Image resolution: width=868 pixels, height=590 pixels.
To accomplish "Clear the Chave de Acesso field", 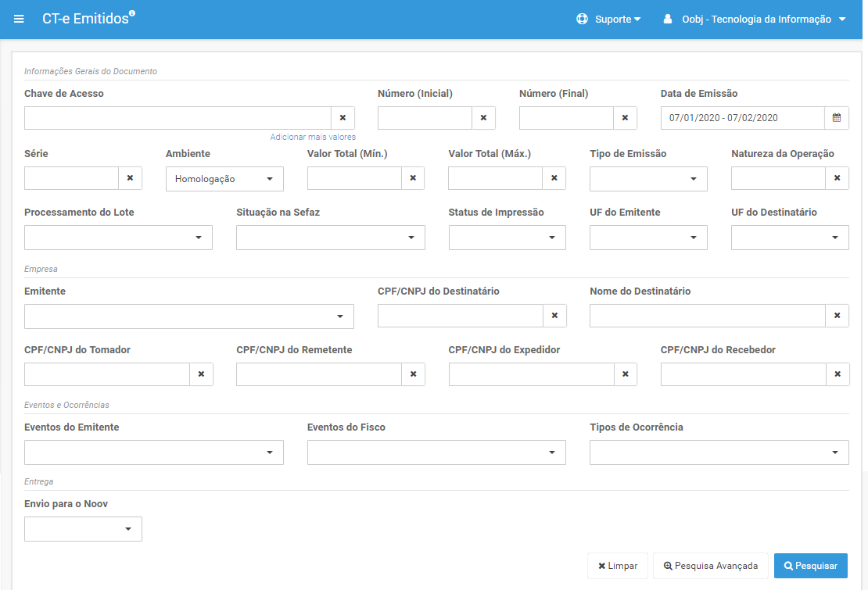I will [x=343, y=118].
